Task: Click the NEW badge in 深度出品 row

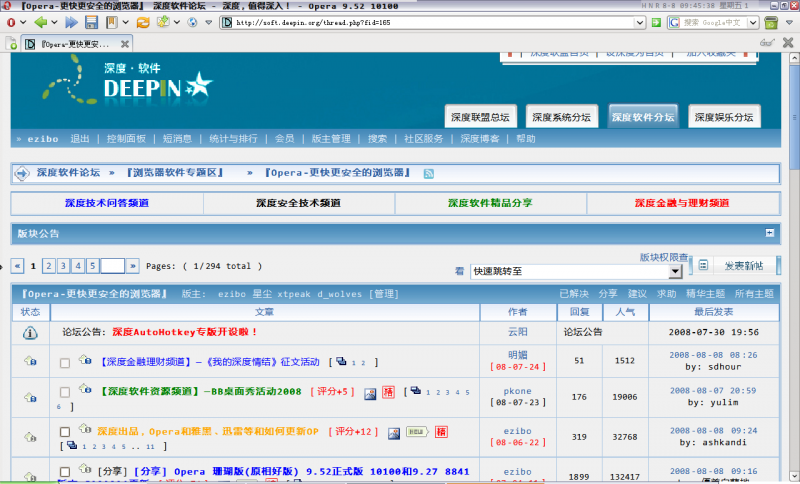Action: [417, 432]
